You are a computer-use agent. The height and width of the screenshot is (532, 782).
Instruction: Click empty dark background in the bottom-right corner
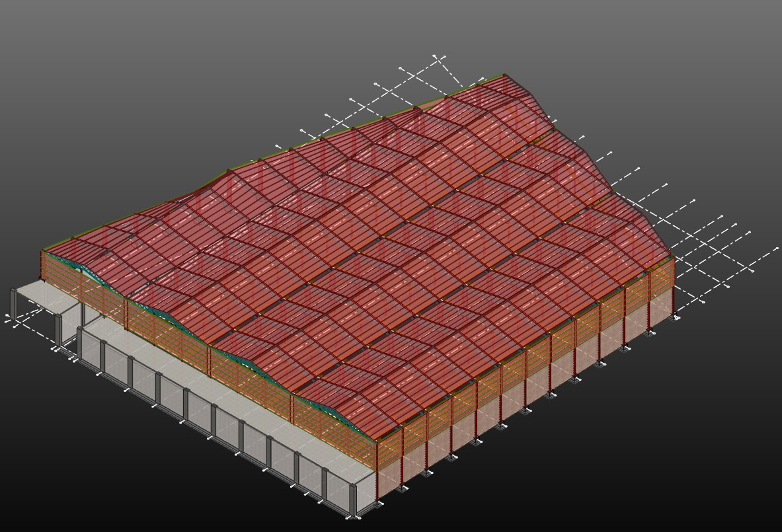pos(727,489)
